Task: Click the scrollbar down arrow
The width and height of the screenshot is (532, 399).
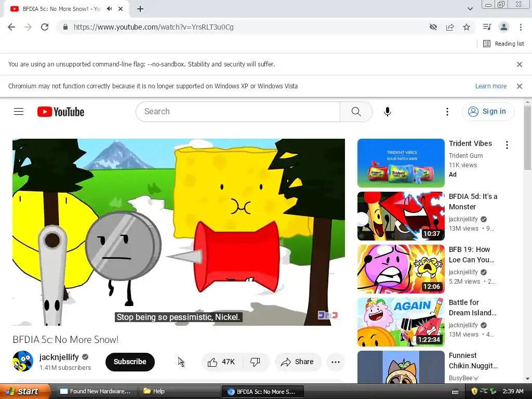Action: [x=527, y=379]
